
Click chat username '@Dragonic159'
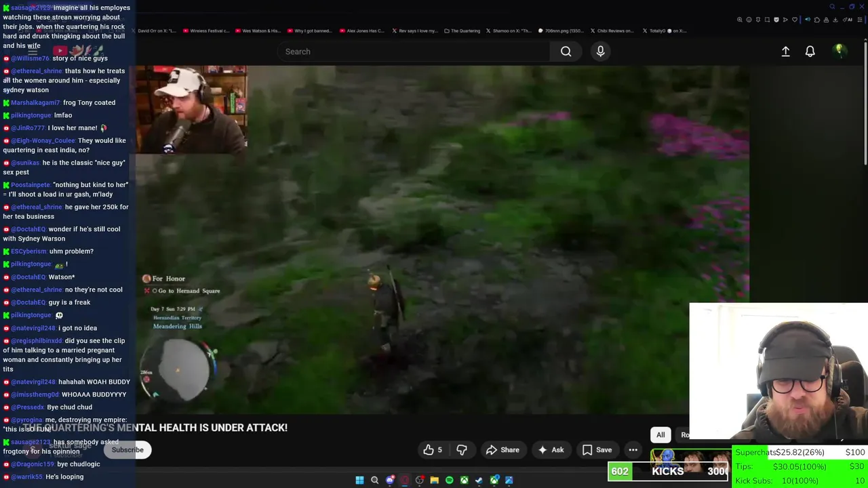33,464
